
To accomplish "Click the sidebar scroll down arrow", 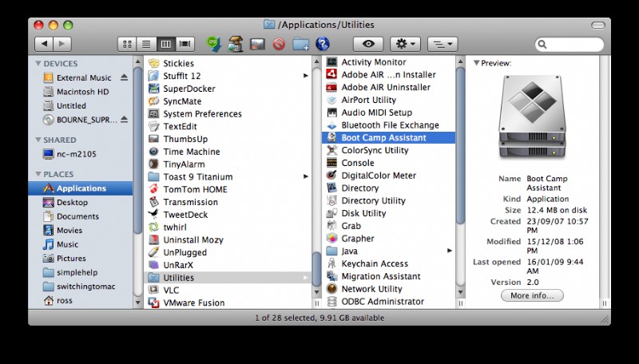I will pyautogui.click(x=137, y=303).
